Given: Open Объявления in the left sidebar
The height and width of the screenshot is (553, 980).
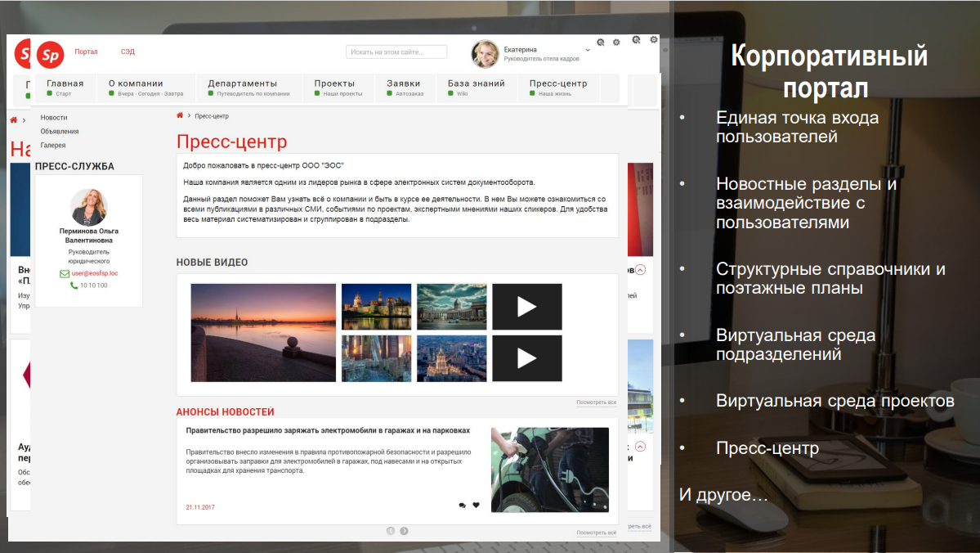Looking at the screenshot, I should [x=60, y=132].
